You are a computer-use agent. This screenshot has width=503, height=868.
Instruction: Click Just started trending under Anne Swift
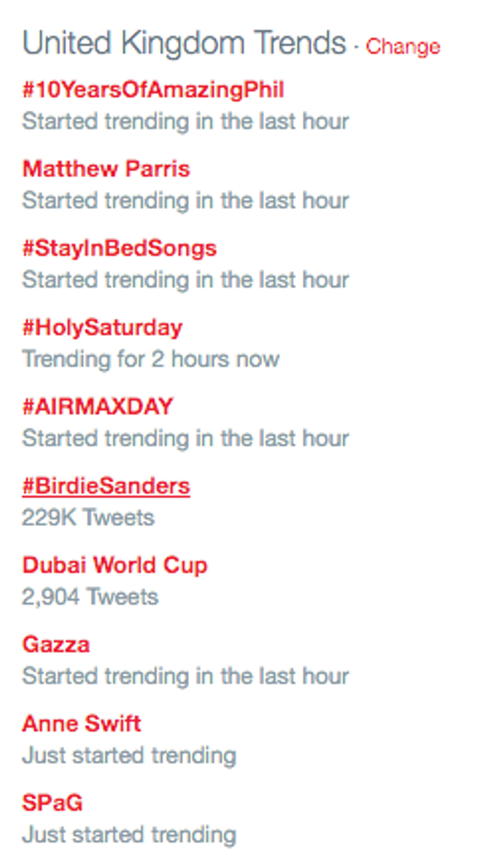(129, 756)
